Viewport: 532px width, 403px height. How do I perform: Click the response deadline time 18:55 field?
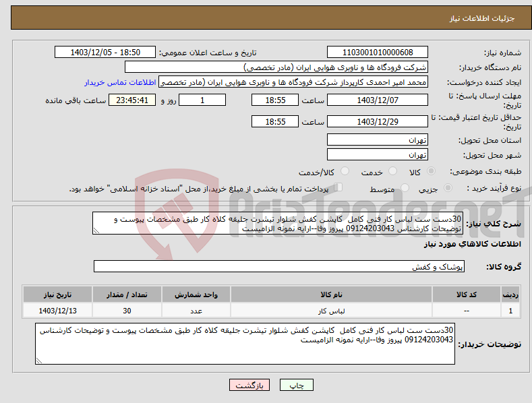click(275, 100)
